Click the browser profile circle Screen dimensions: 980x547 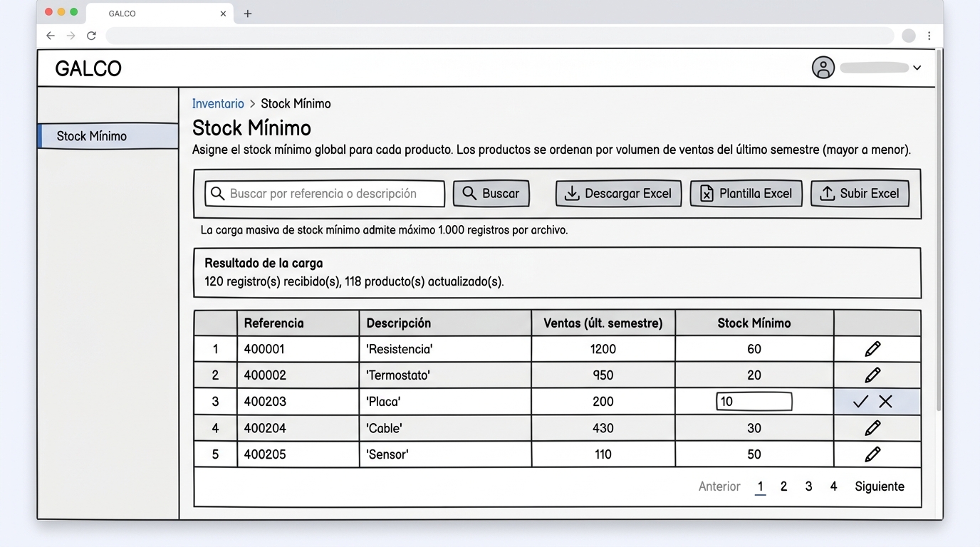(909, 36)
